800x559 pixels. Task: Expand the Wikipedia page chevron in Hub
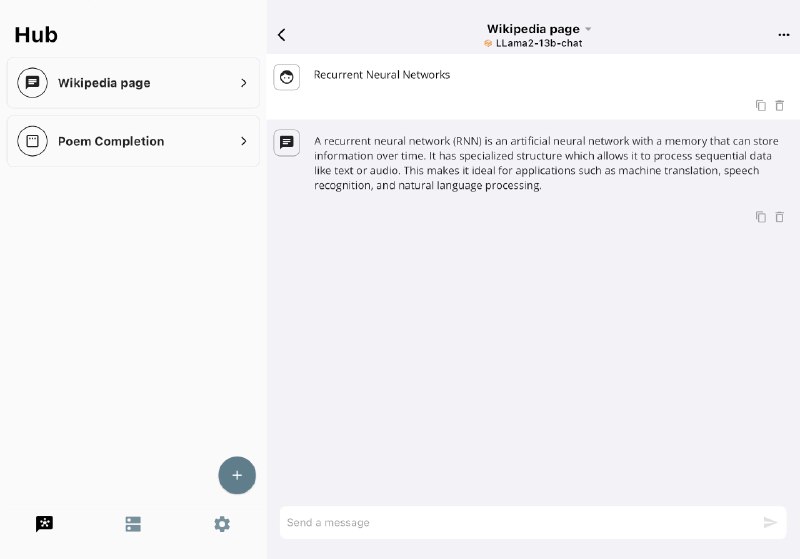[x=243, y=83]
